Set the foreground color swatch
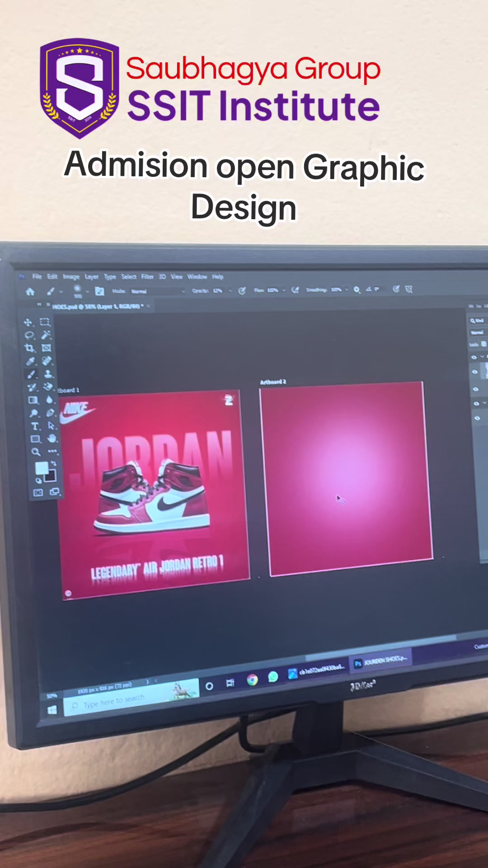 tap(42, 468)
